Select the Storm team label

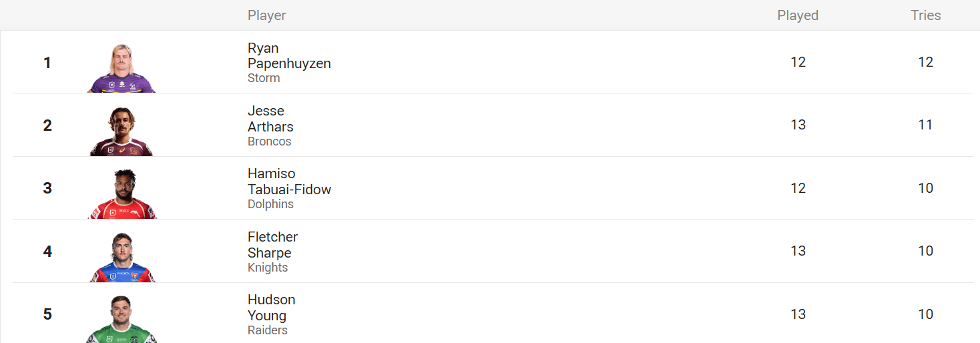tap(264, 78)
